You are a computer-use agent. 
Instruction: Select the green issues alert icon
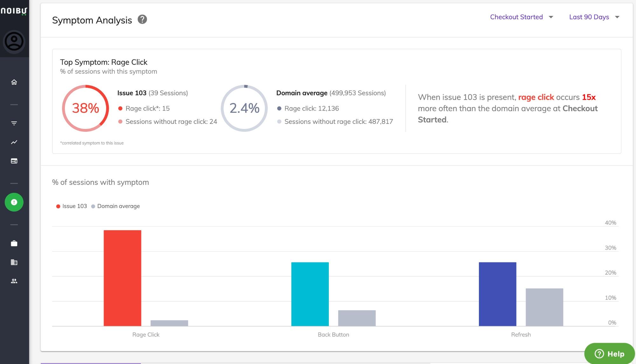click(14, 202)
